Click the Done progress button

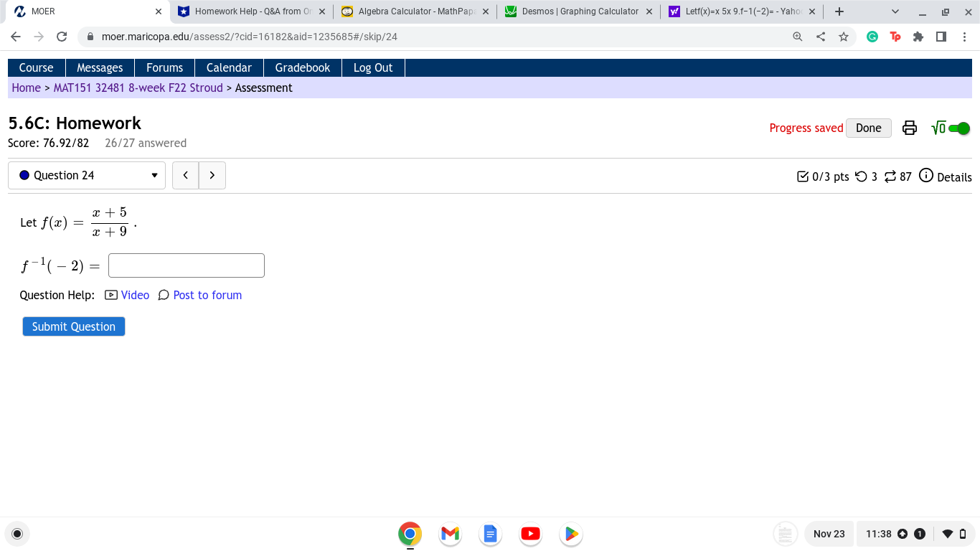click(868, 128)
